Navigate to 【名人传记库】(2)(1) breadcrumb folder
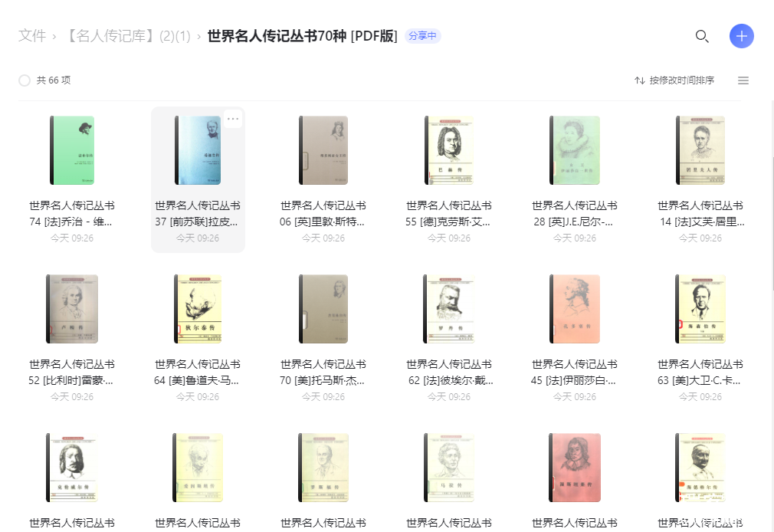 [x=128, y=35]
